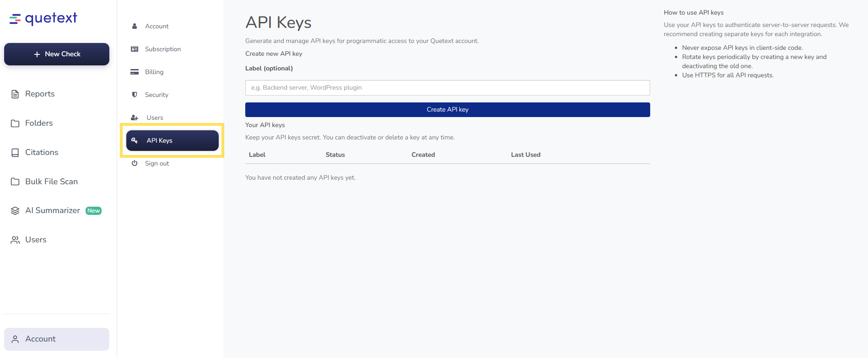This screenshot has height=358, width=868.
Task: Click the Security shield icon
Action: tap(135, 95)
